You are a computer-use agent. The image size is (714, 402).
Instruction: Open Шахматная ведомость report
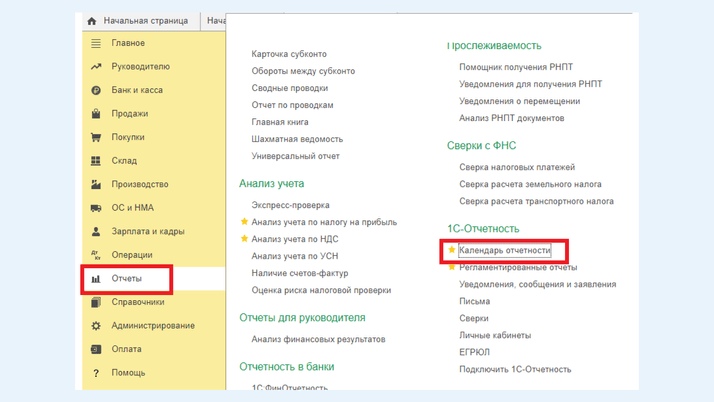click(297, 139)
